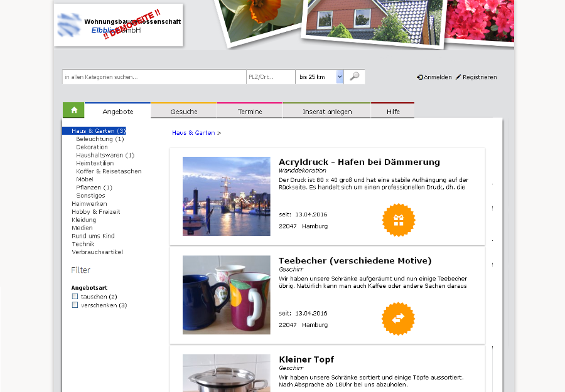Open the Inserat anlegen tab

click(x=327, y=110)
